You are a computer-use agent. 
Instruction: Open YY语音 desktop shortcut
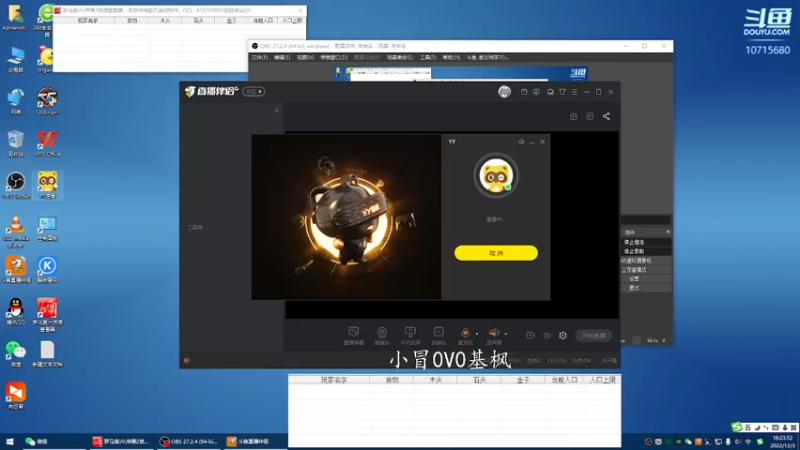47,186
